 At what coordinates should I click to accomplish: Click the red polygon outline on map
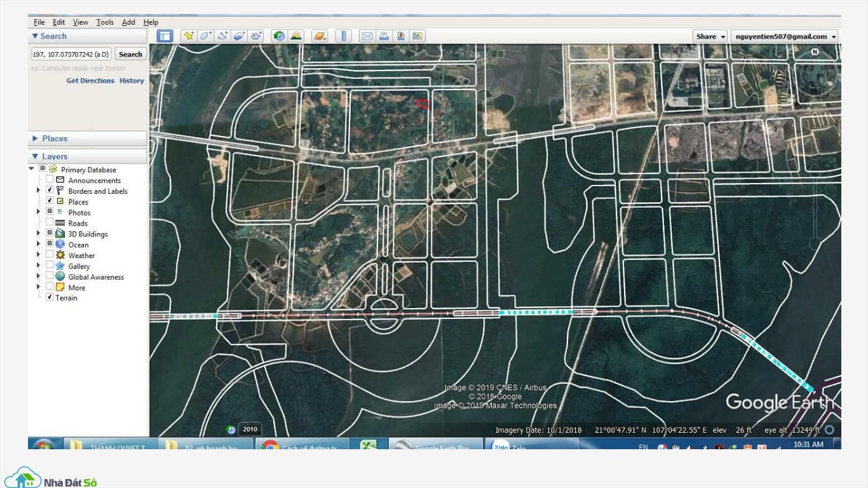click(422, 104)
